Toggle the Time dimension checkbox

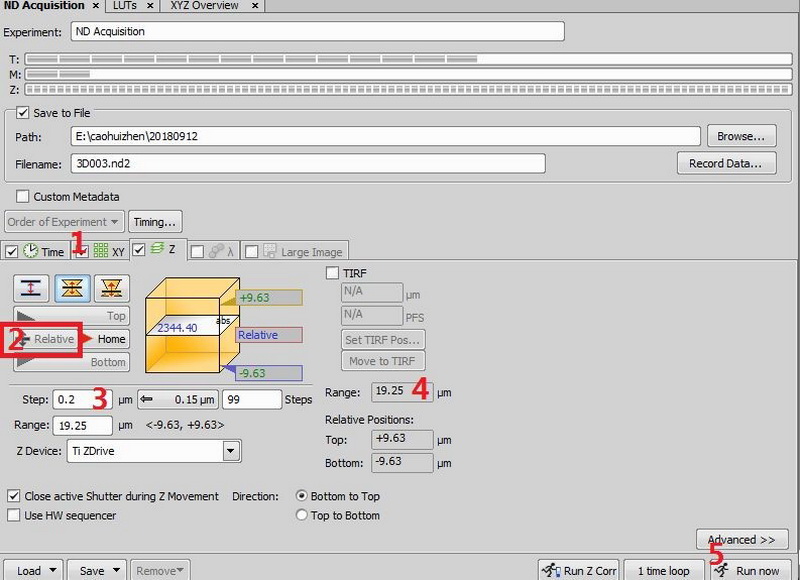(11, 251)
